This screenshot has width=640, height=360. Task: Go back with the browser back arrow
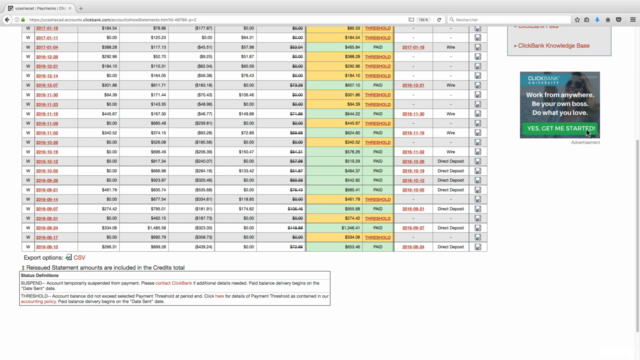click(x=7, y=20)
